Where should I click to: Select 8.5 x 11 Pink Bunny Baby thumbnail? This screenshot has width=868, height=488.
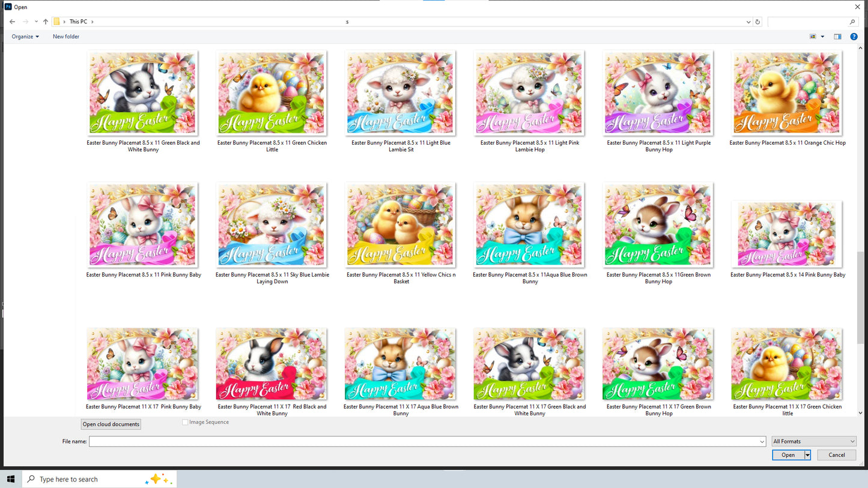(142, 225)
